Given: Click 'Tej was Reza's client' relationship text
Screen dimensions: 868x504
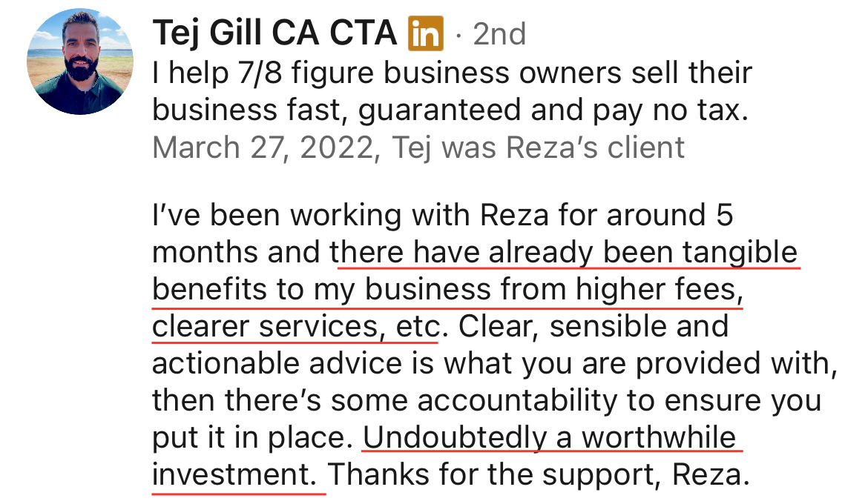Looking at the screenshot, I should [538, 147].
